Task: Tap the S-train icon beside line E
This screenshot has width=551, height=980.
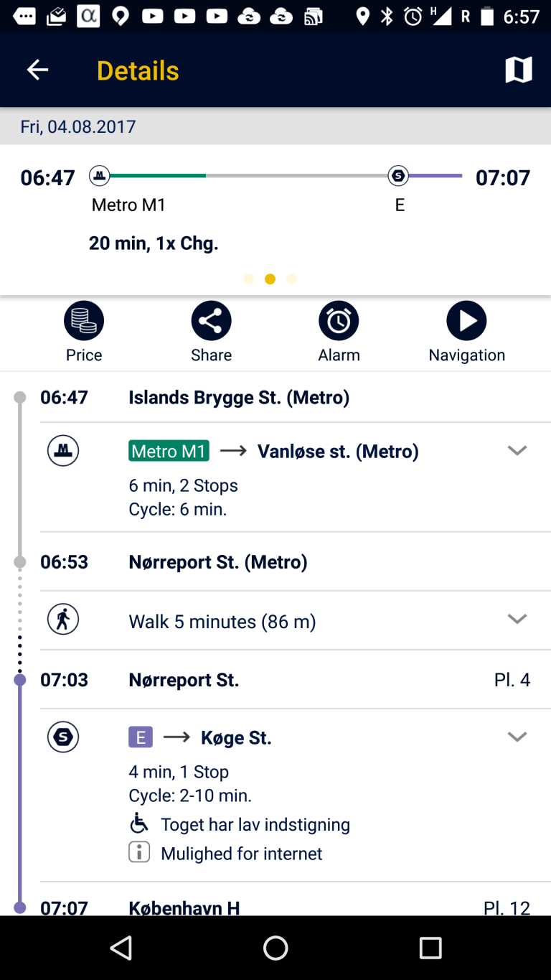Action: pos(63,737)
